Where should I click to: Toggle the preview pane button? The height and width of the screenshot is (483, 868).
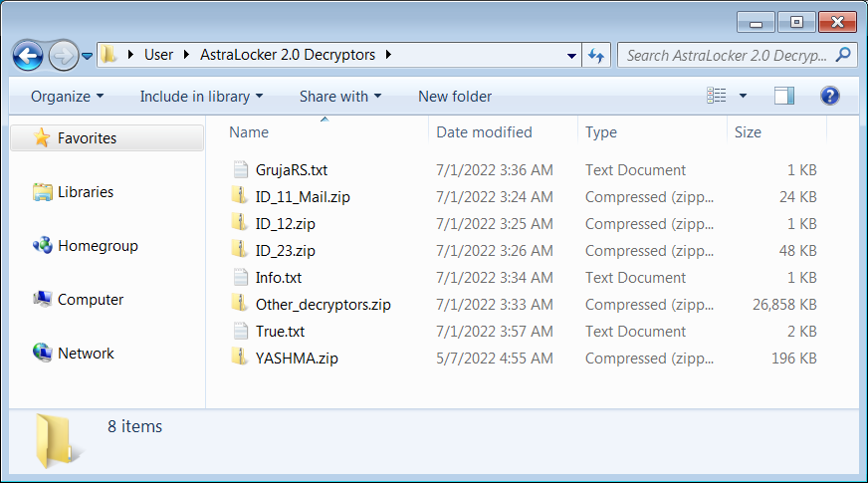(784, 97)
